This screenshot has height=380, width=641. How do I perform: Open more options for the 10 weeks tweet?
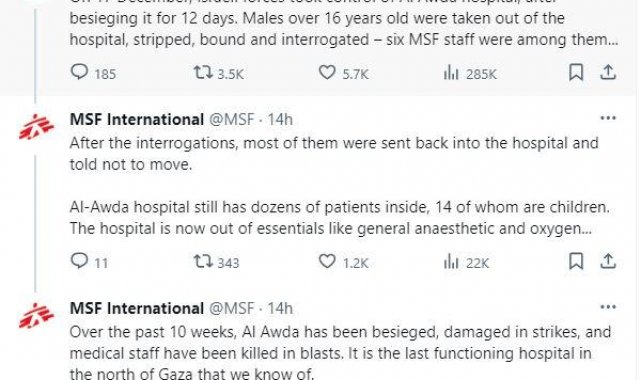608,307
